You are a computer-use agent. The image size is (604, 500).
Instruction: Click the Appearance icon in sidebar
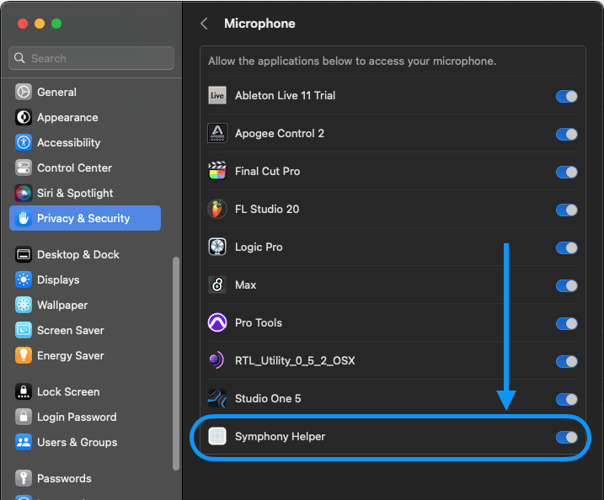click(23, 117)
